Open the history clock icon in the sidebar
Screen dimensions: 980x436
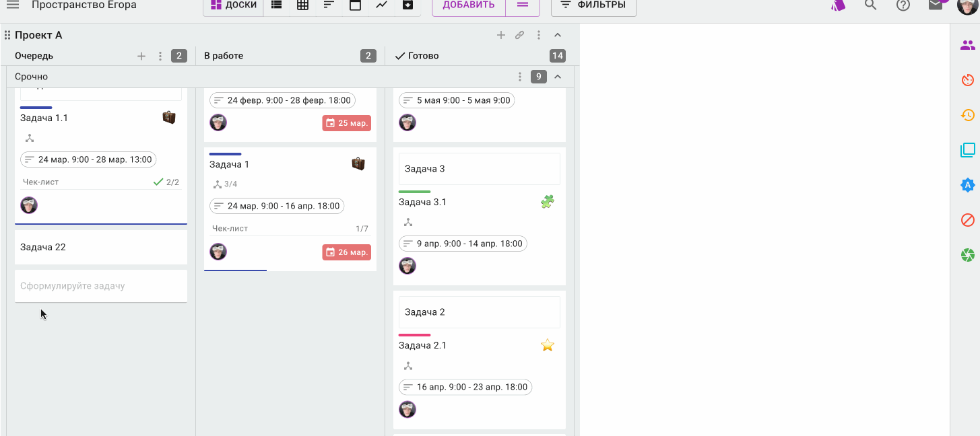(968, 115)
